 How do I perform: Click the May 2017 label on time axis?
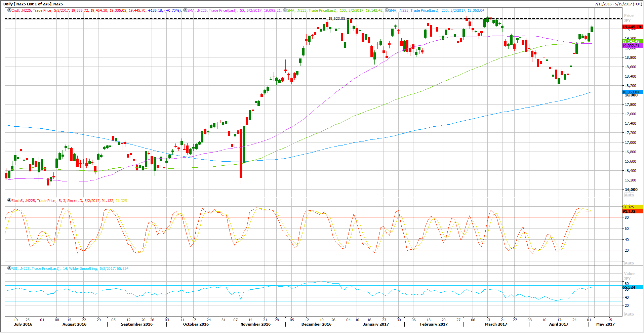[605, 324]
